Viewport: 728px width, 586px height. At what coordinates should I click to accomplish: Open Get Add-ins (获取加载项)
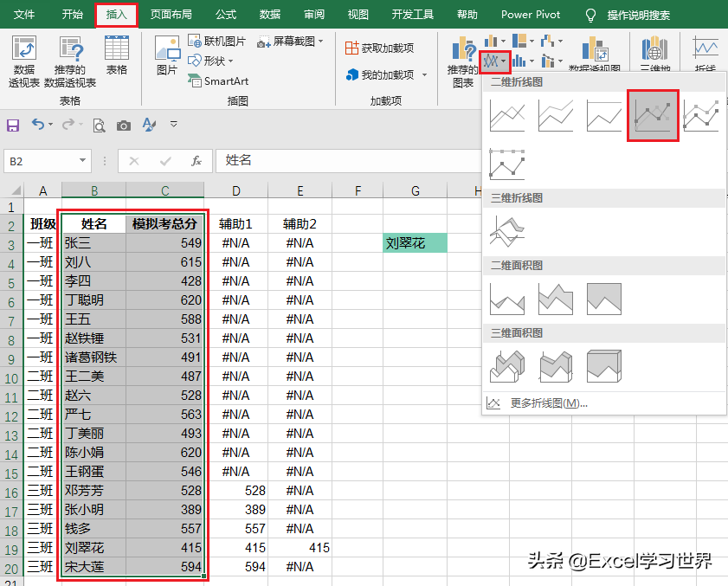pyautogui.click(x=379, y=48)
